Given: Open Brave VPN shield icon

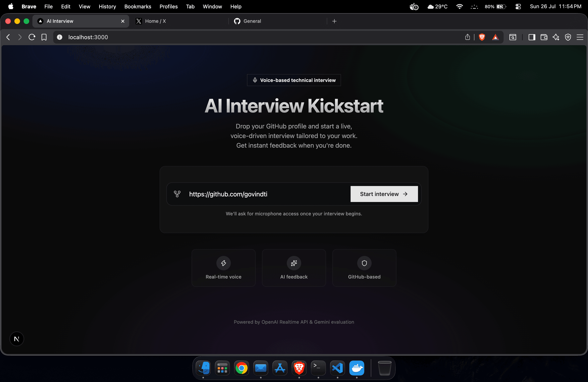Looking at the screenshot, I should (568, 37).
